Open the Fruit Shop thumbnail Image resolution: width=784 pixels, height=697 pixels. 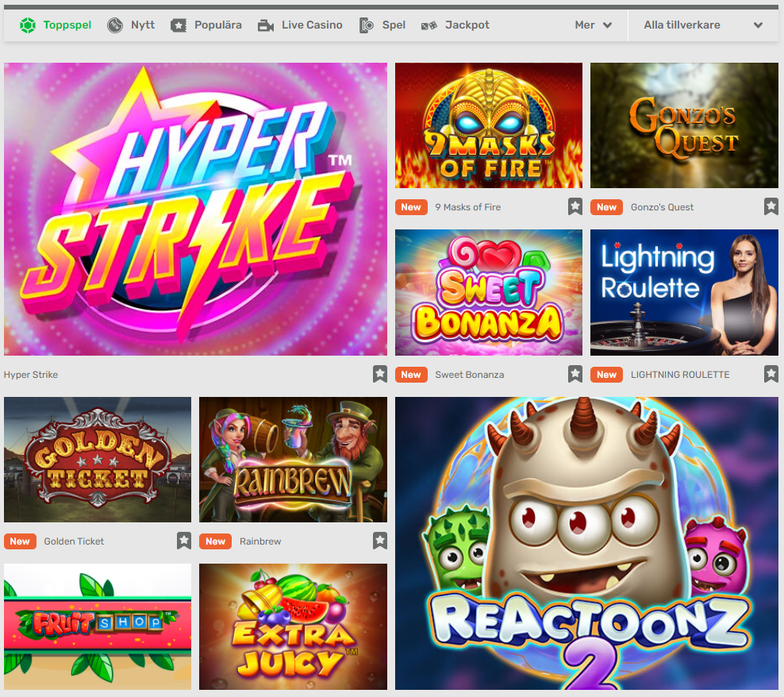click(x=98, y=626)
